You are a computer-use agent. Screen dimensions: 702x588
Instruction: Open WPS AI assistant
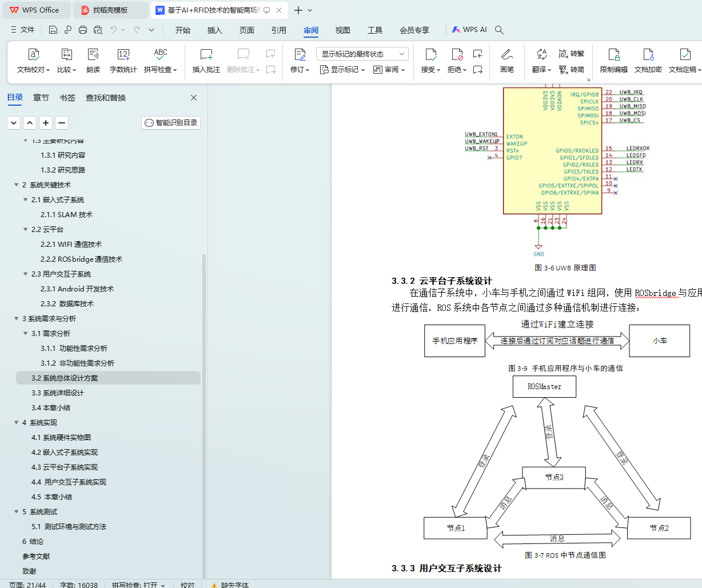coord(469,30)
